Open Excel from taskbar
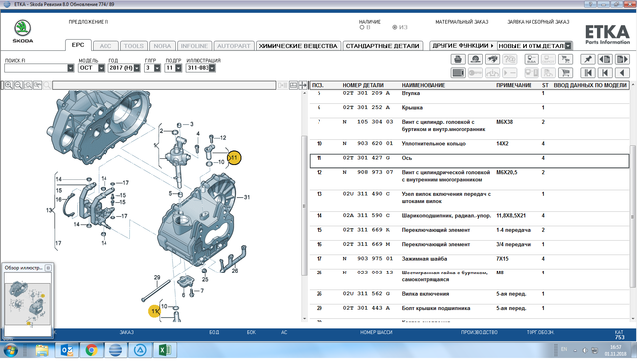637x364 pixels. [x=165, y=350]
